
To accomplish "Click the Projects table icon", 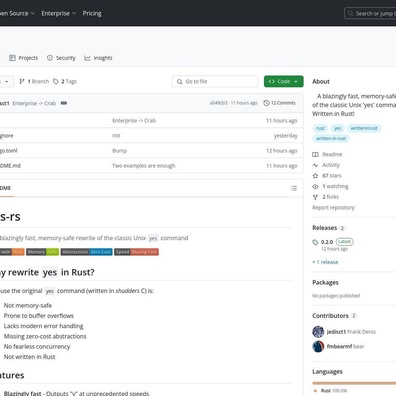I will click(x=12, y=58).
